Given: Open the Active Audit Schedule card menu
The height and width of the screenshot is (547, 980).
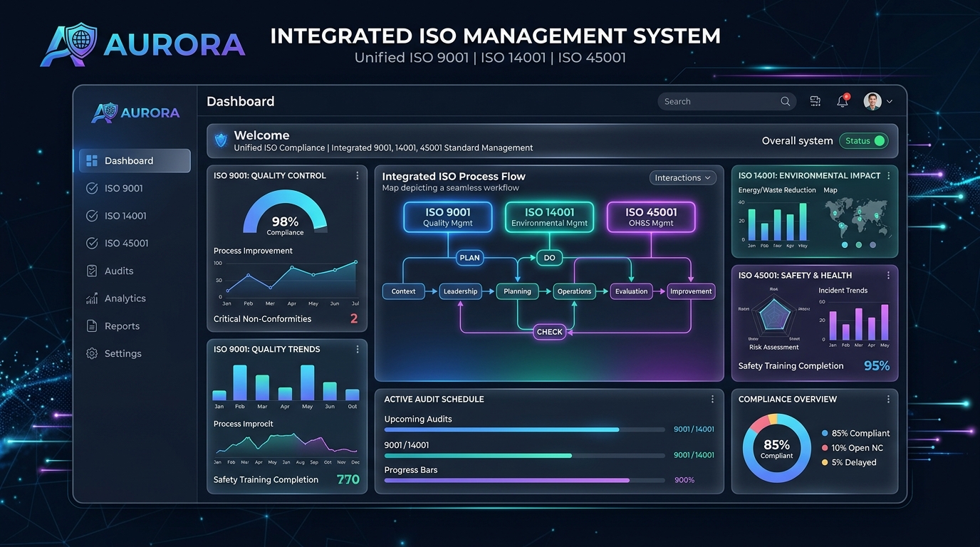Looking at the screenshot, I should coord(712,400).
